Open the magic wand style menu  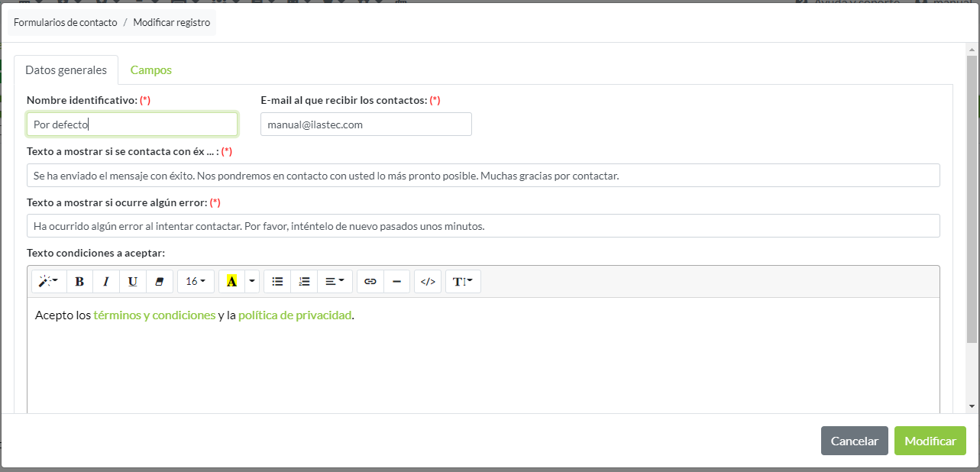click(49, 282)
